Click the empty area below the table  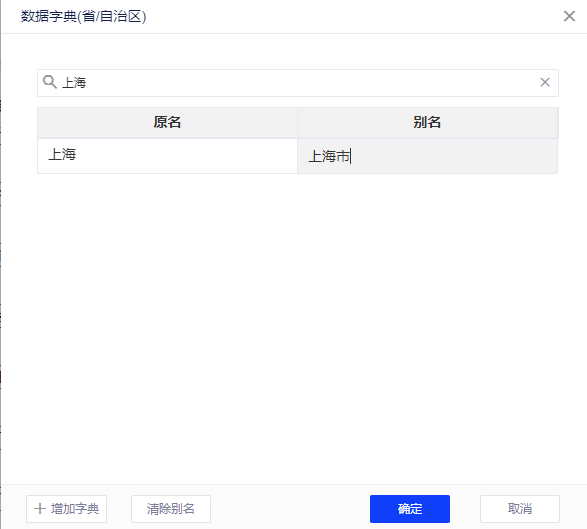click(298, 326)
